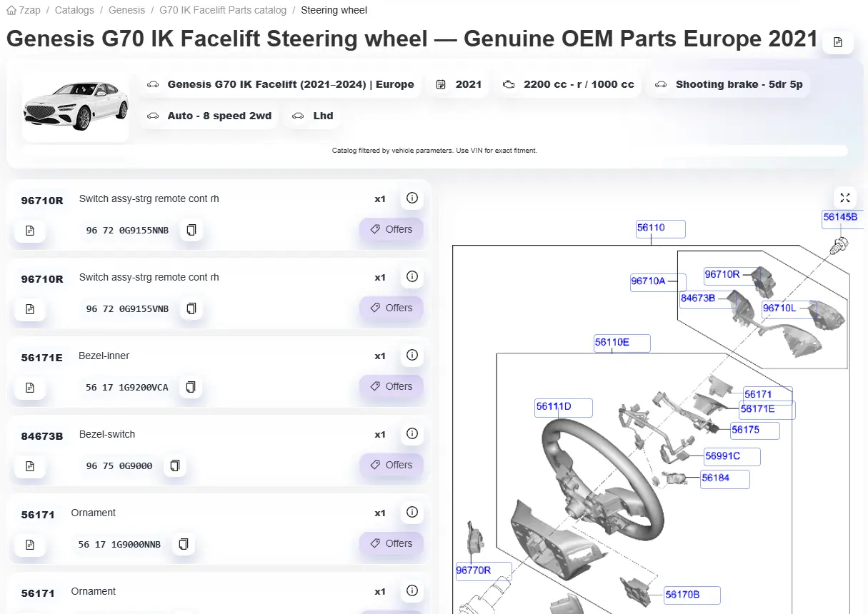Select the 2200 cc engine chip
This screenshot has width=868, height=614.
point(569,84)
